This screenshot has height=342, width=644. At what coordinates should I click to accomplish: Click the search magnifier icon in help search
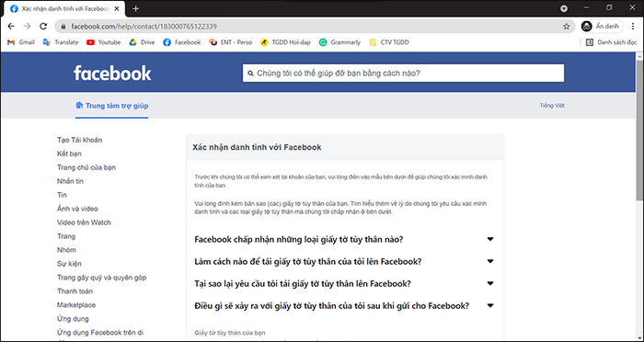click(x=250, y=74)
